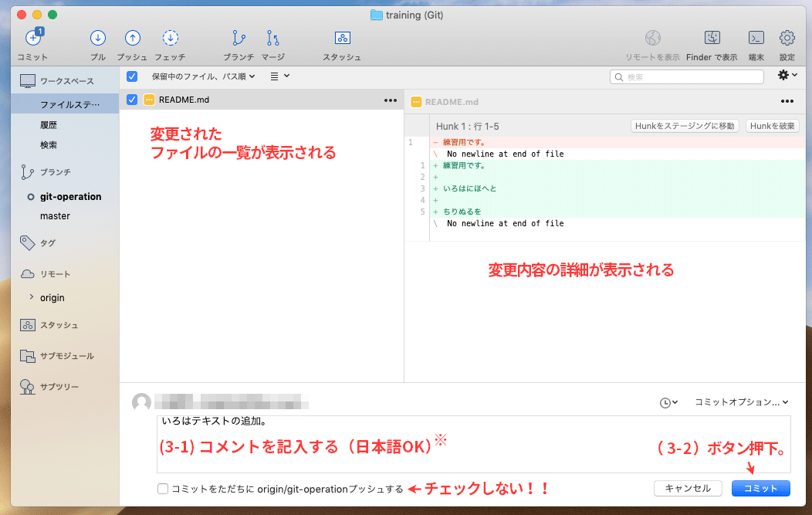The width and height of the screenshot is (812, 515).
Task: Click the Hunkを破棄 button
Action: (772, 126)
